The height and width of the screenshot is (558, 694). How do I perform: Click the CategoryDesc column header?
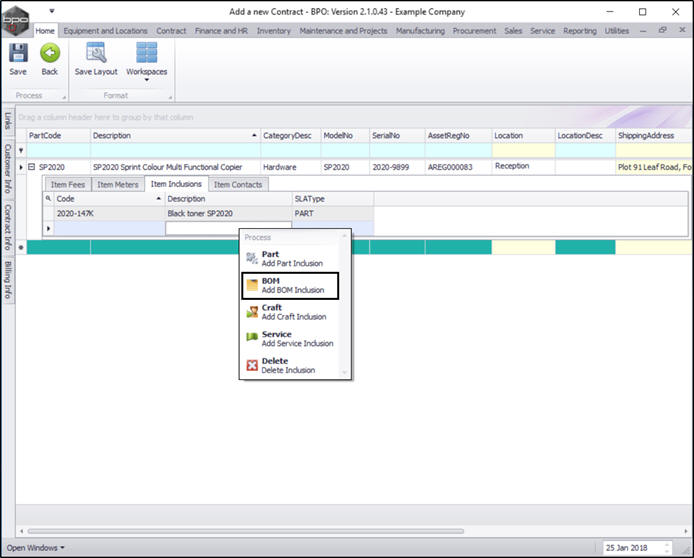(290, 135)
